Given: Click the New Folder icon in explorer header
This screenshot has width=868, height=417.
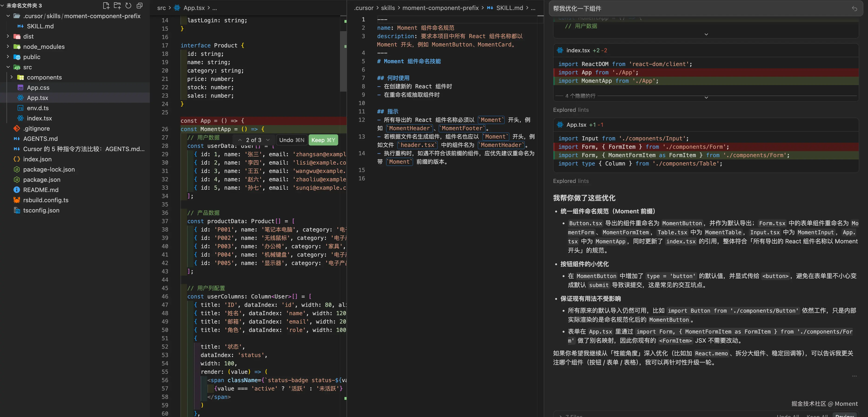Looking at the screenshot, I should pyautogui.click(x=117, y=5).
